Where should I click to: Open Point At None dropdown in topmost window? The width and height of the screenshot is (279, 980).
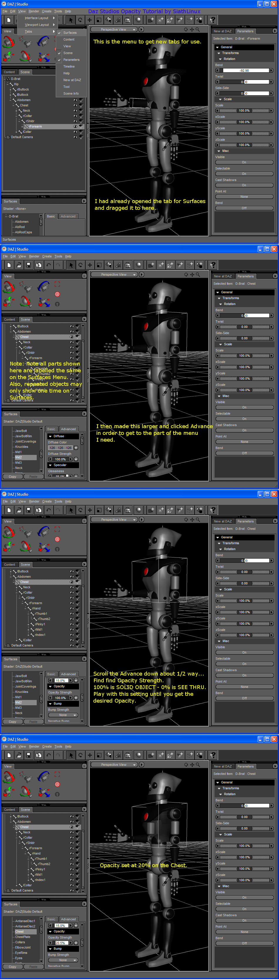244,197
